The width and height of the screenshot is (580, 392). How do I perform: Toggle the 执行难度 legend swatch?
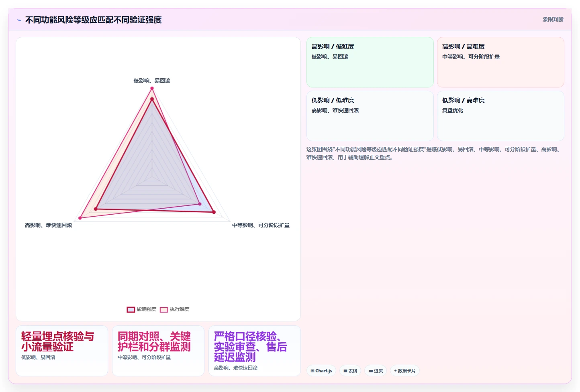point(164,309)
